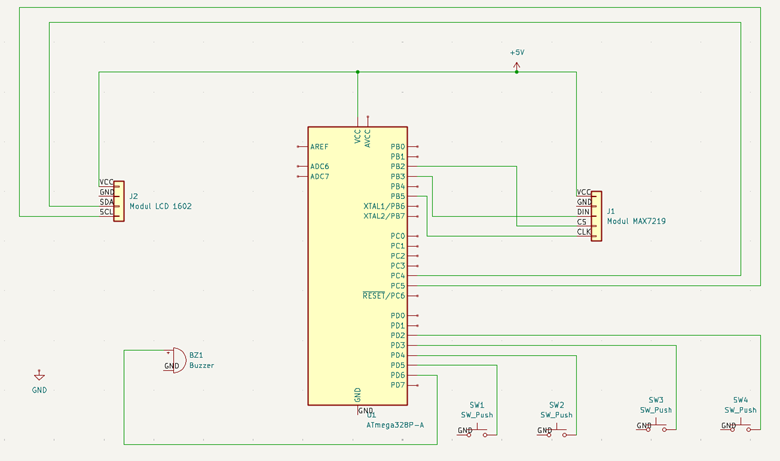Click the PD3 pin label
This screenshot has height=461, width=780.
[x=398, y=346]
